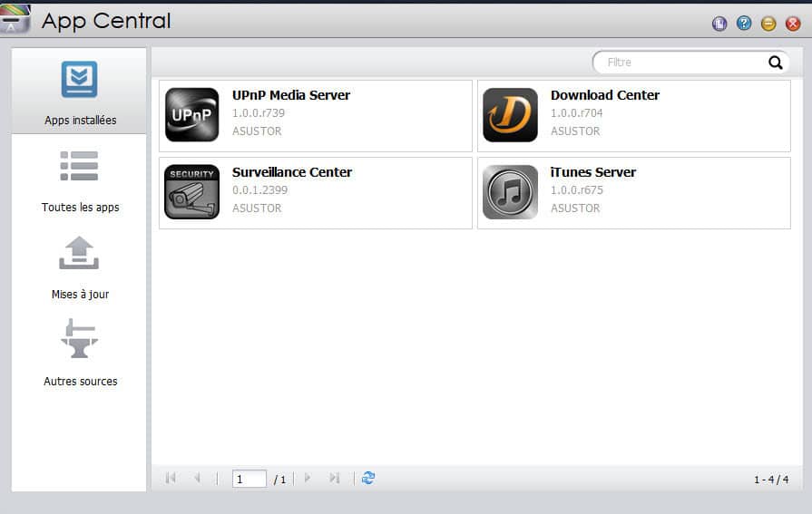The height and width of the screenshot is (514, 812).
Task: Click the purple info icon in title bar
Action: click(x=719, y=24)
